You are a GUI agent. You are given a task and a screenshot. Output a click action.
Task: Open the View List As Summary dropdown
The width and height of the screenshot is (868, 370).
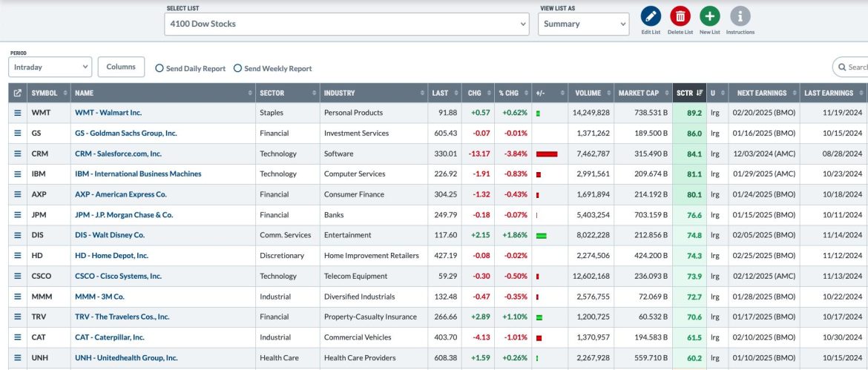[x=583, y=24]
